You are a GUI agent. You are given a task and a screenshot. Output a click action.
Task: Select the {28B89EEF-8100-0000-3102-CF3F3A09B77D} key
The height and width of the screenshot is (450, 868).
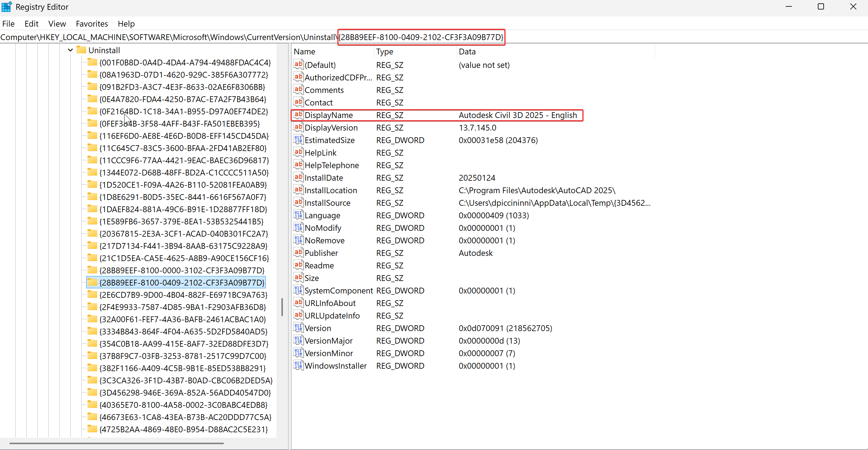[182, 270]
